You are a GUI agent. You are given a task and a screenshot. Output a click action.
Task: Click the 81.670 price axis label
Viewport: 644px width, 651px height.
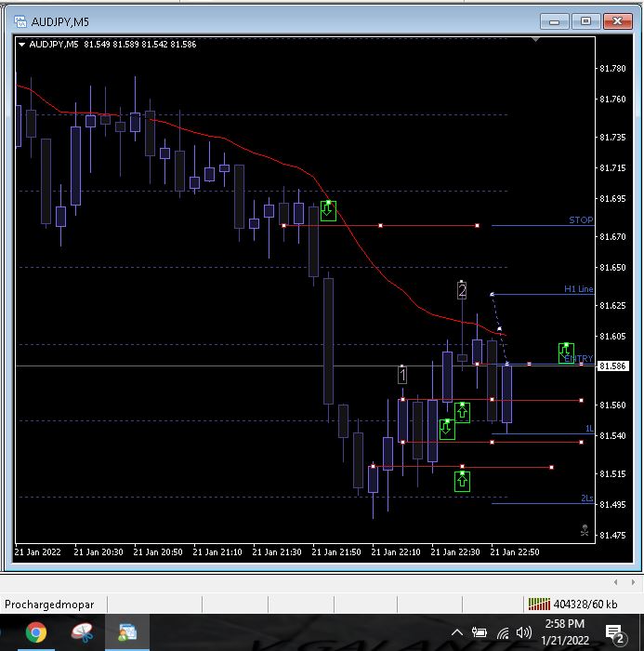point(613,236)
